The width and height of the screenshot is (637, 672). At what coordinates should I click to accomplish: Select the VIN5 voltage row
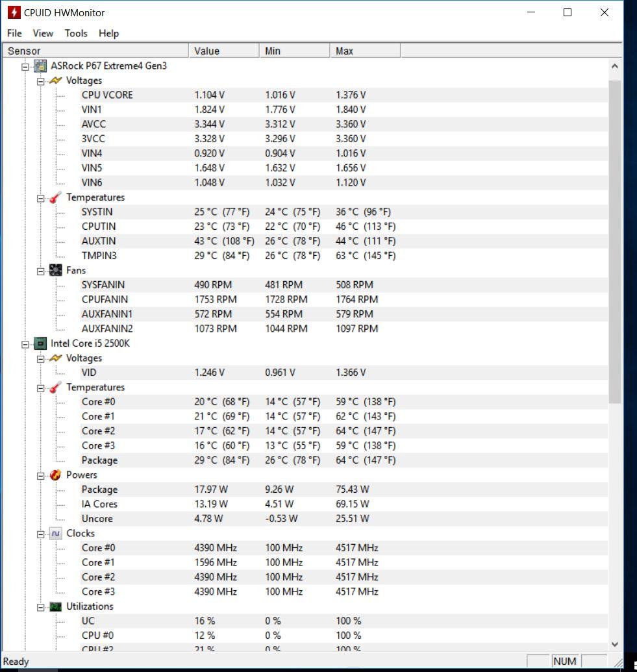[343, 168]
